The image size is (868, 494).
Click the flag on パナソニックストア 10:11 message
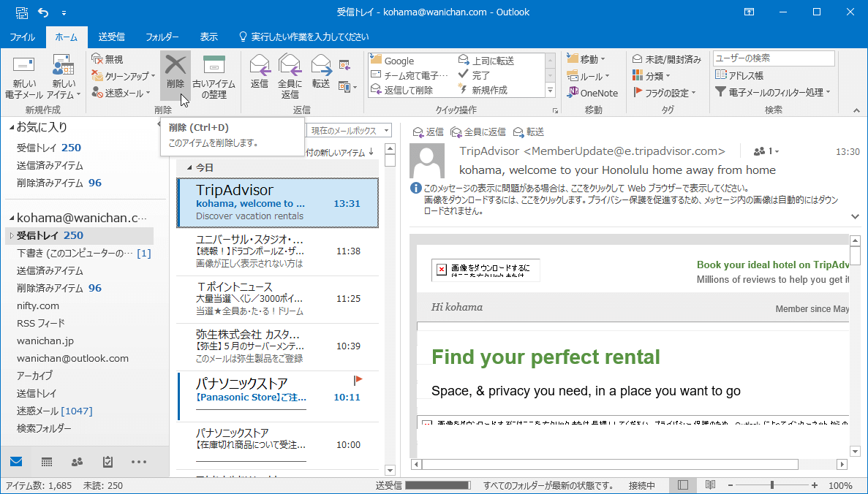358,380
